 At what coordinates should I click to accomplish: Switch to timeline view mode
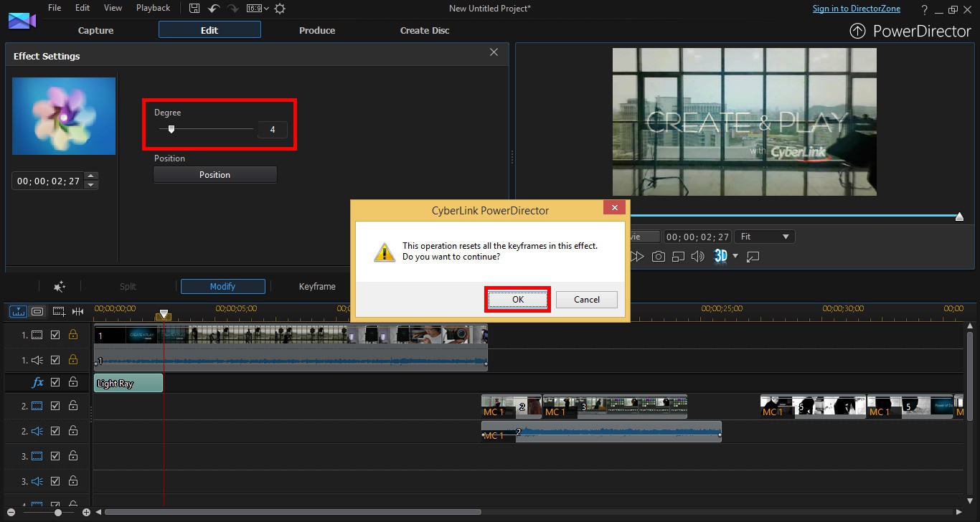point(18,311)
